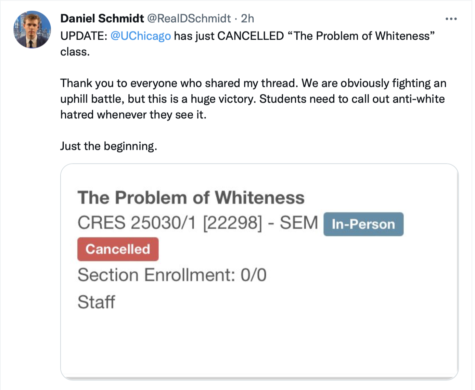
Task: Follow the @UChicago mention link
Action: coord(140,36)
